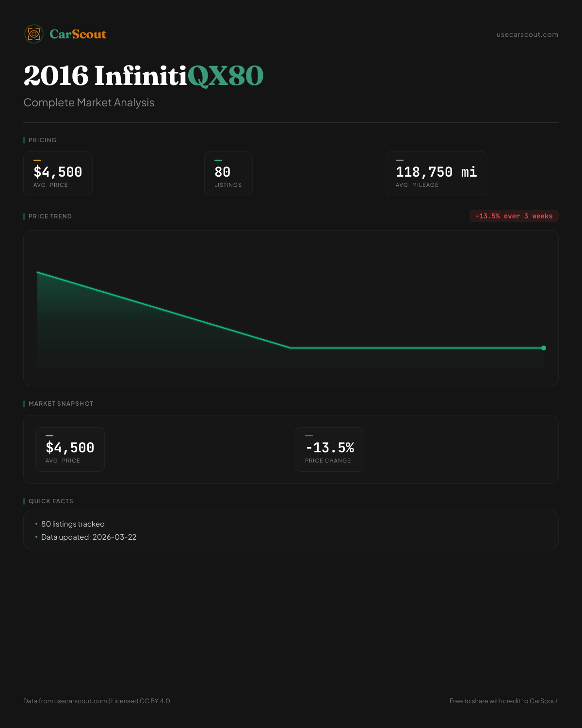Select the $4,500 average price card in Pricing
Screen dimensions: 582x728
pos(58,174)
